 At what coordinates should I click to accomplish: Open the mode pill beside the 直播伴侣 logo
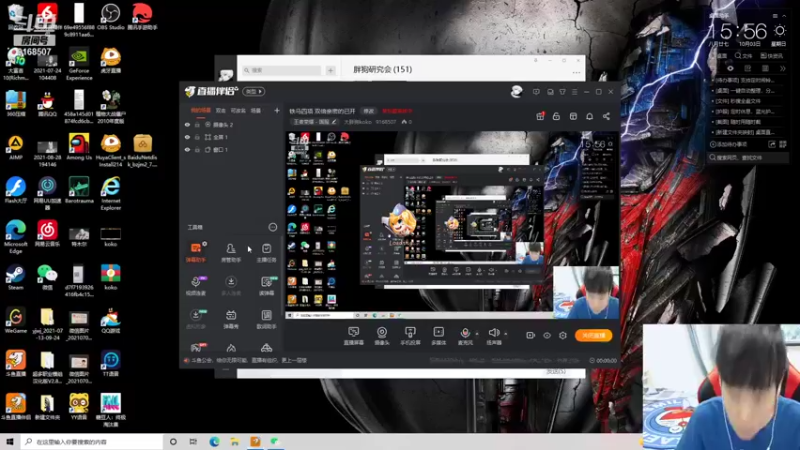[x=254, y=91]
